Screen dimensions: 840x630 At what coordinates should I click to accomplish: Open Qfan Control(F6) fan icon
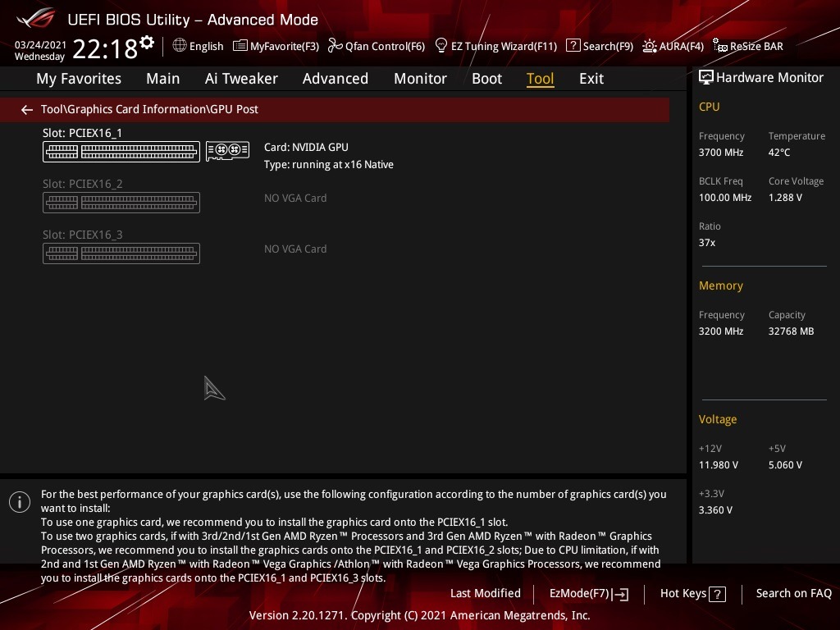pos(335,46)
